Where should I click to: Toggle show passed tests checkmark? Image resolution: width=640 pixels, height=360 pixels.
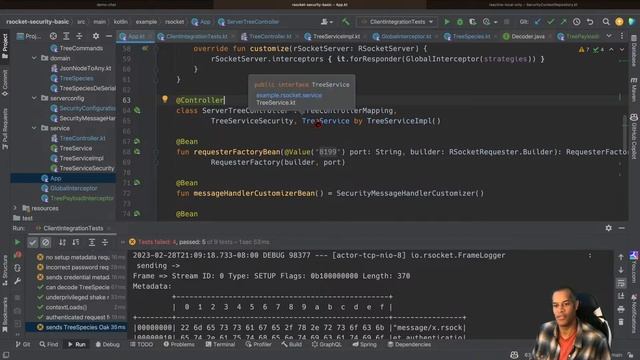pos(33,242)
